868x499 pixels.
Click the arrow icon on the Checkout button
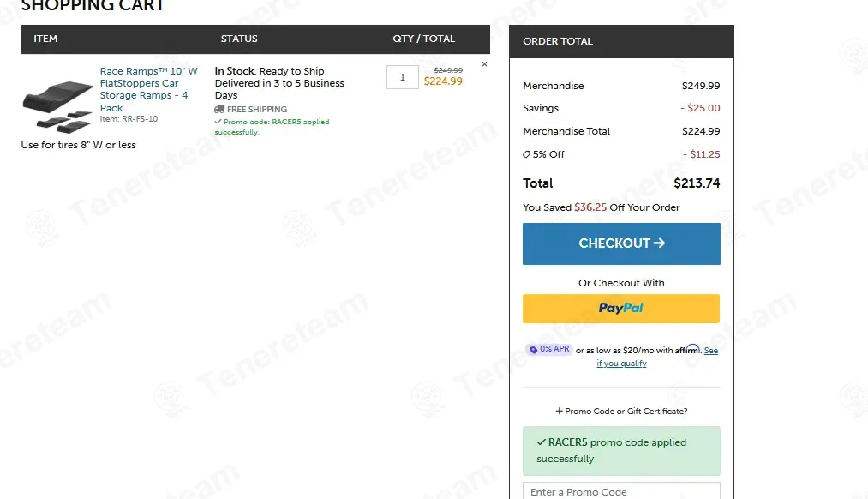coord(659,243)
